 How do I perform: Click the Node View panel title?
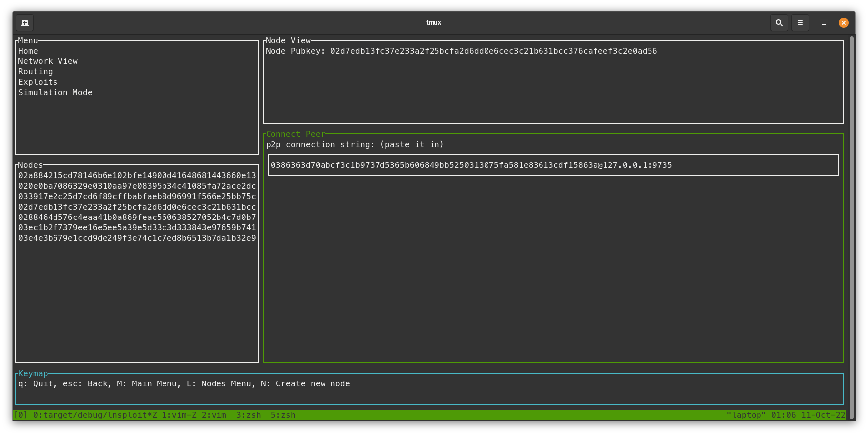click(288, 41)
